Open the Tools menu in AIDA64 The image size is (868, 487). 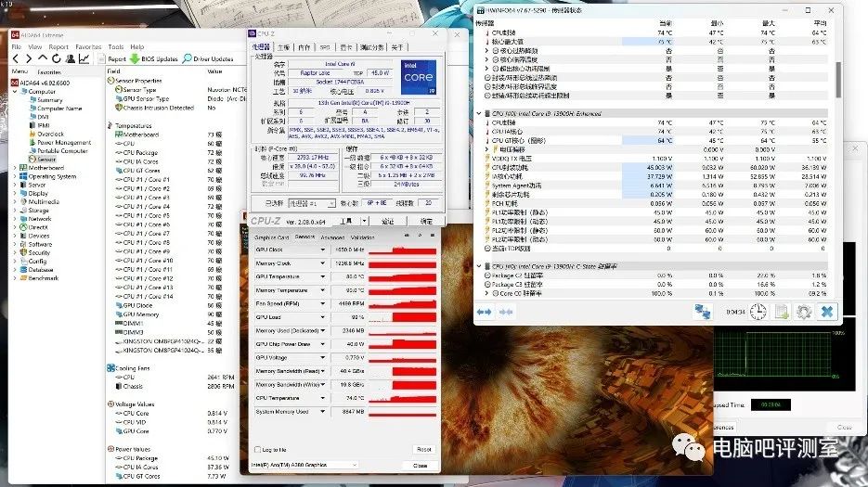116,47
